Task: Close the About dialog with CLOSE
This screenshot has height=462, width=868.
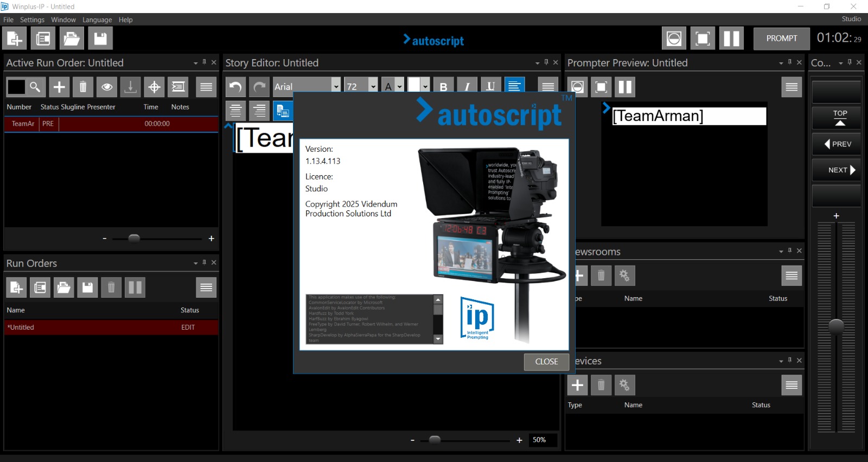Action: click(546, 362)
